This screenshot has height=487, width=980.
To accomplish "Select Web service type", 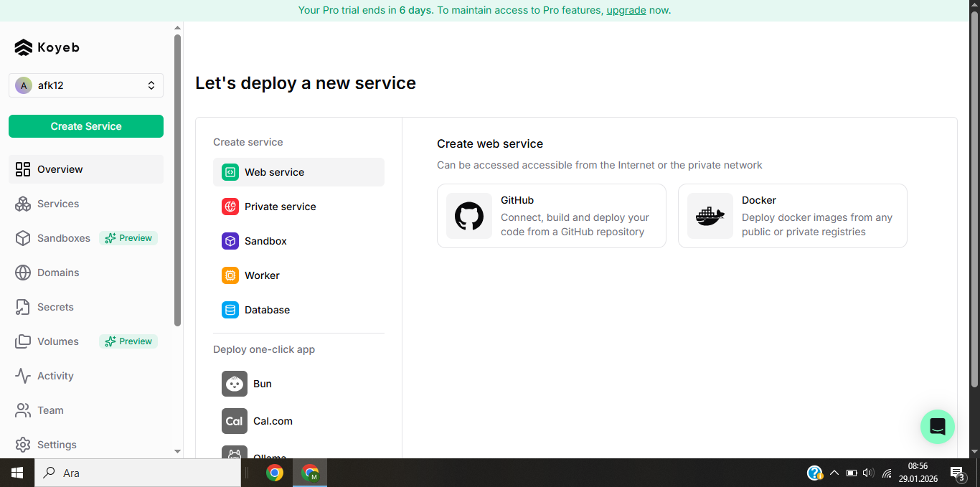I will click(298, 172).
